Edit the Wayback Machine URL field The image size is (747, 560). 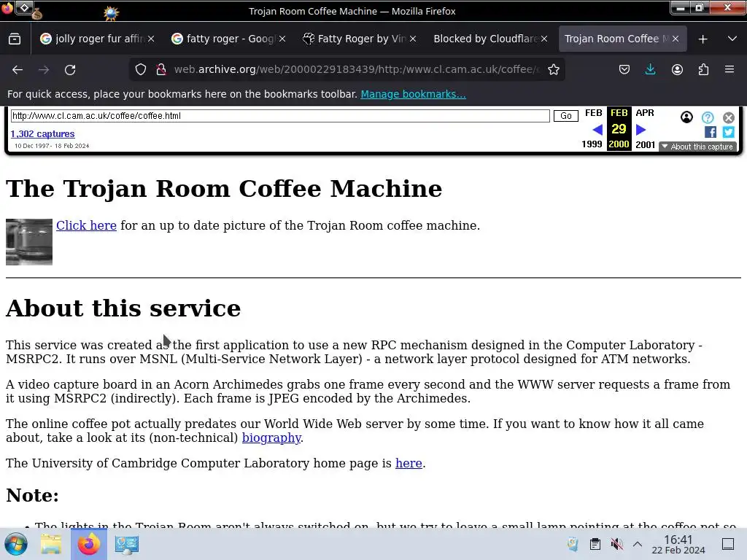(x=280, y=116)
